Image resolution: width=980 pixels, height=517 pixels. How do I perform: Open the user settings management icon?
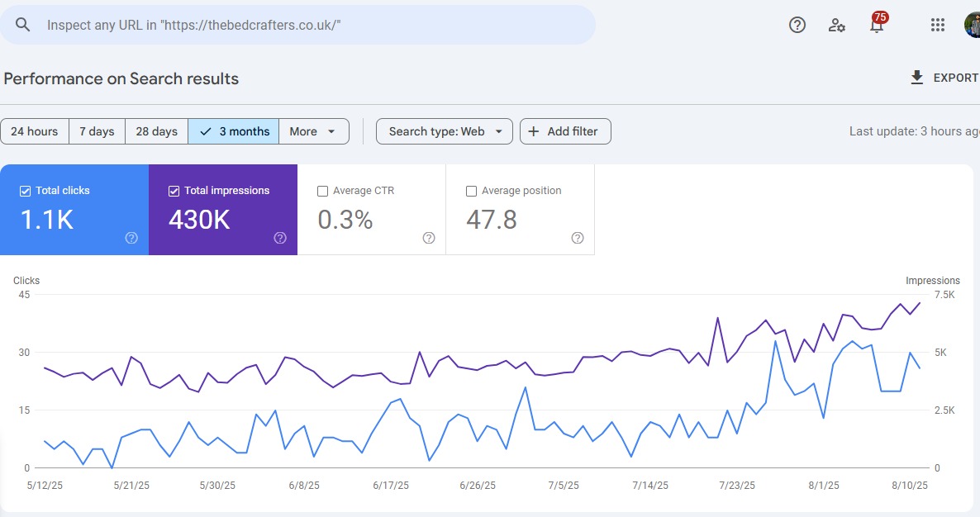tap(836, 26)
